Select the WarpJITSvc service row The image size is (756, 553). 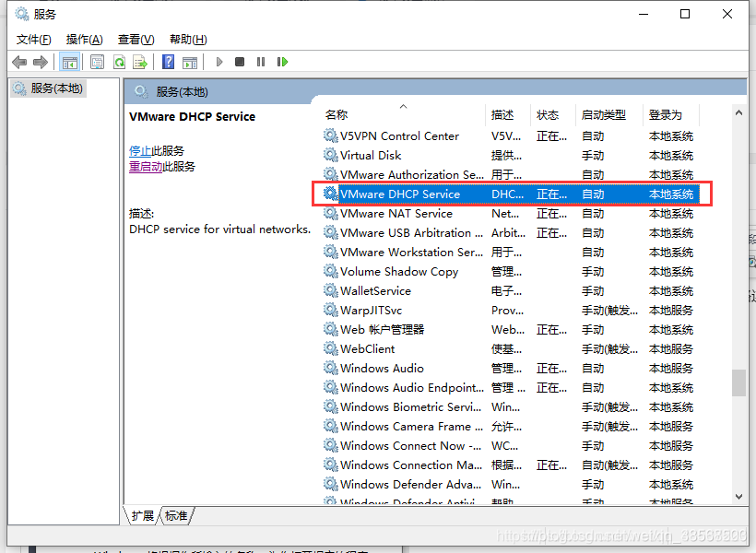511,311
